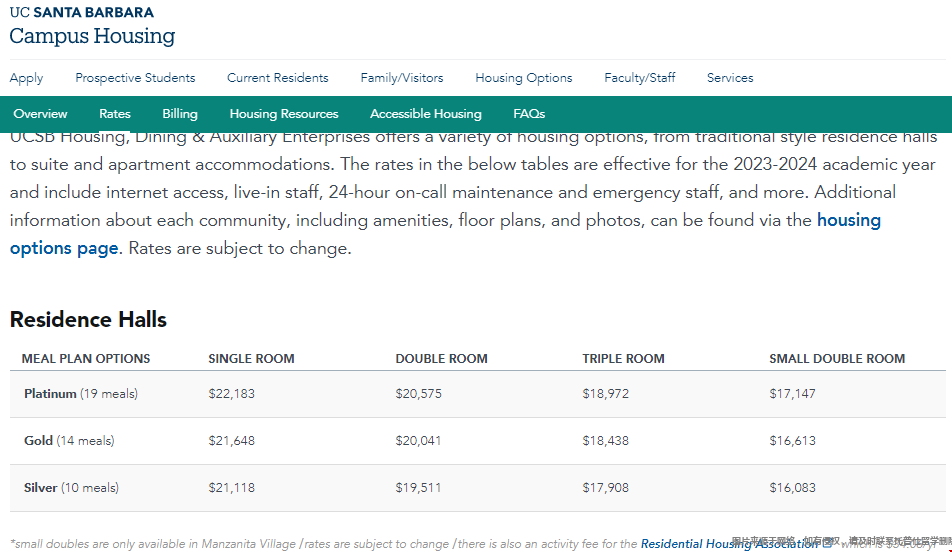Open Current Residents navigation item
Image resolution: width=952 pixels, height=552 pixels.
click(277, 78)
